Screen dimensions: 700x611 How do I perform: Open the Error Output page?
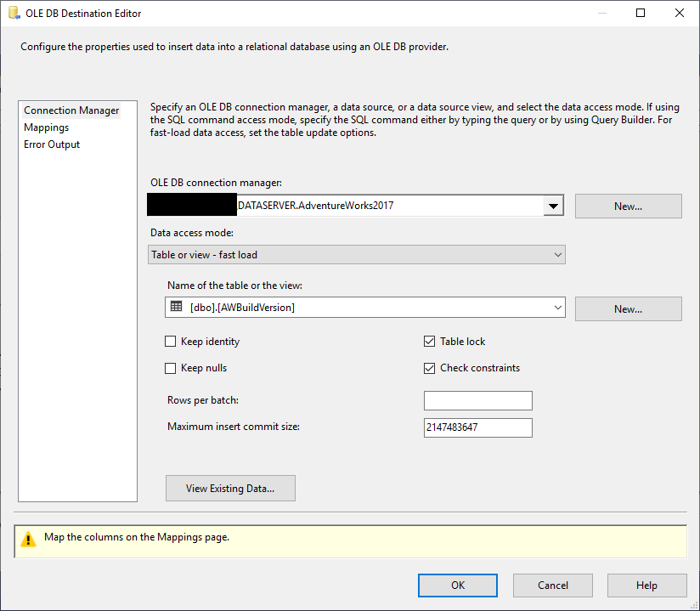pos(52,144)
